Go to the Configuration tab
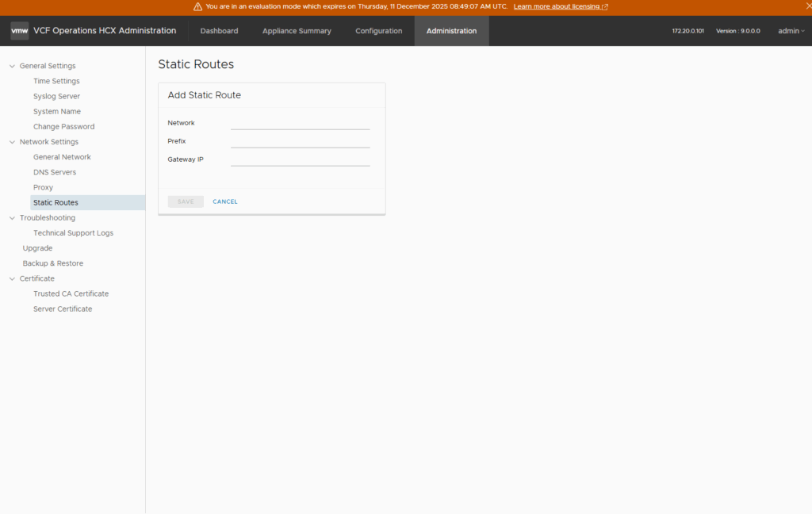This screenshot has height=514, width=812. tap(378, 31)
